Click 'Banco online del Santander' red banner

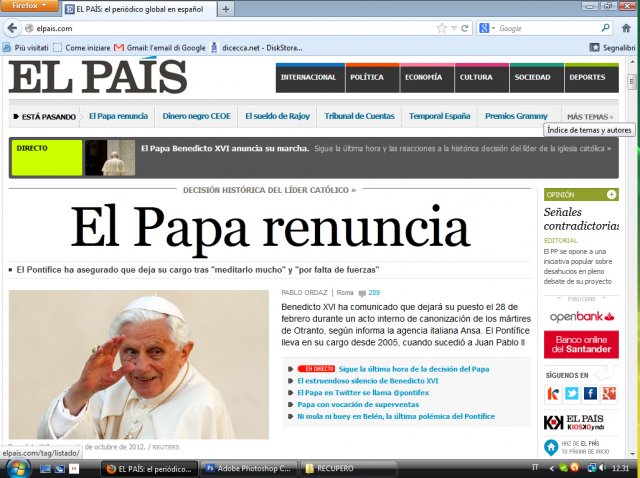coord(581,345)
